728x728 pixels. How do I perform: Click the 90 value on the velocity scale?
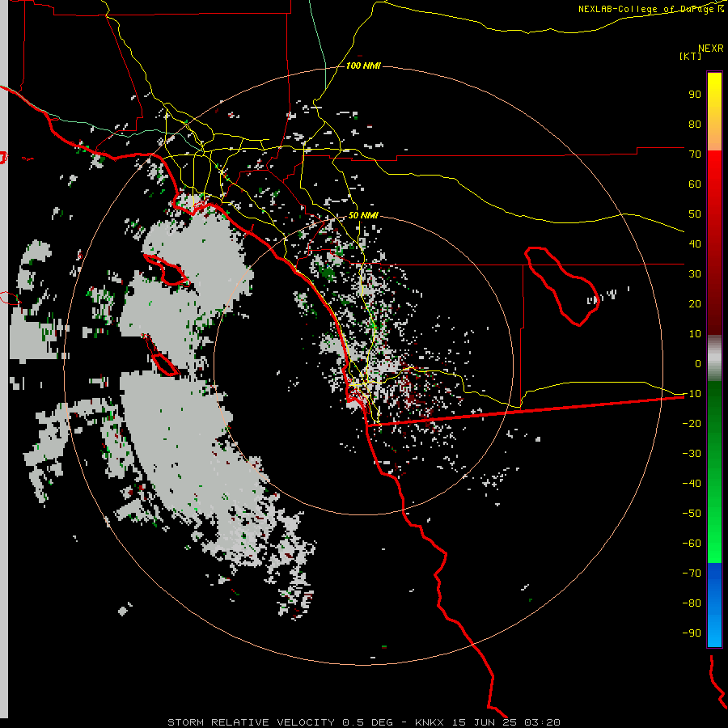tap(695, 95)
